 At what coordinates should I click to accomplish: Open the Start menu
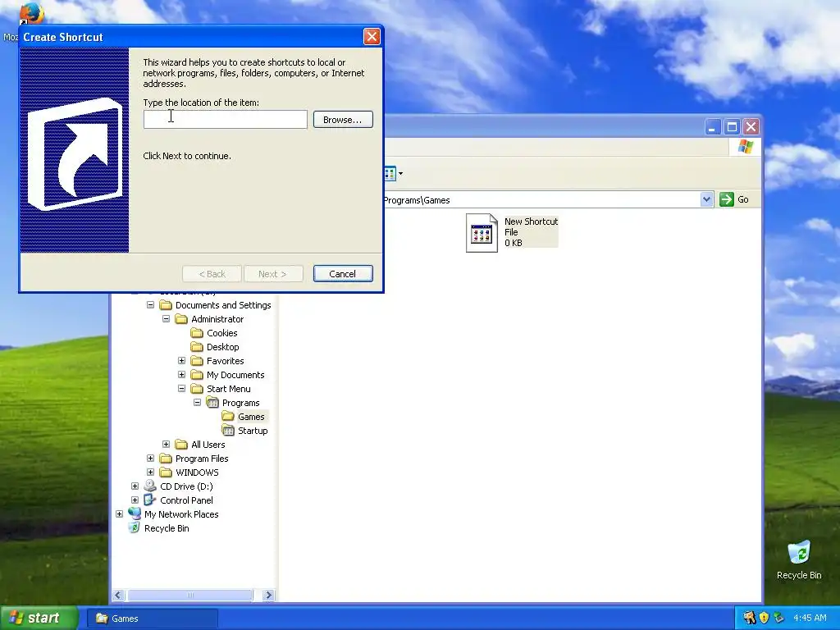[39, 618]
